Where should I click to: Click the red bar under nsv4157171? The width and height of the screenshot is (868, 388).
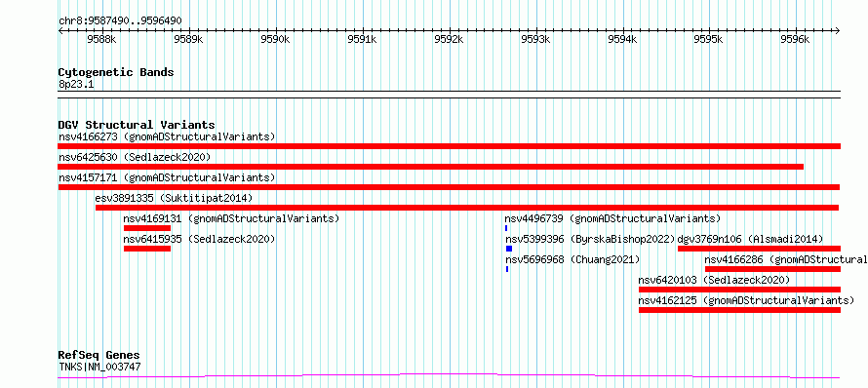449,187
